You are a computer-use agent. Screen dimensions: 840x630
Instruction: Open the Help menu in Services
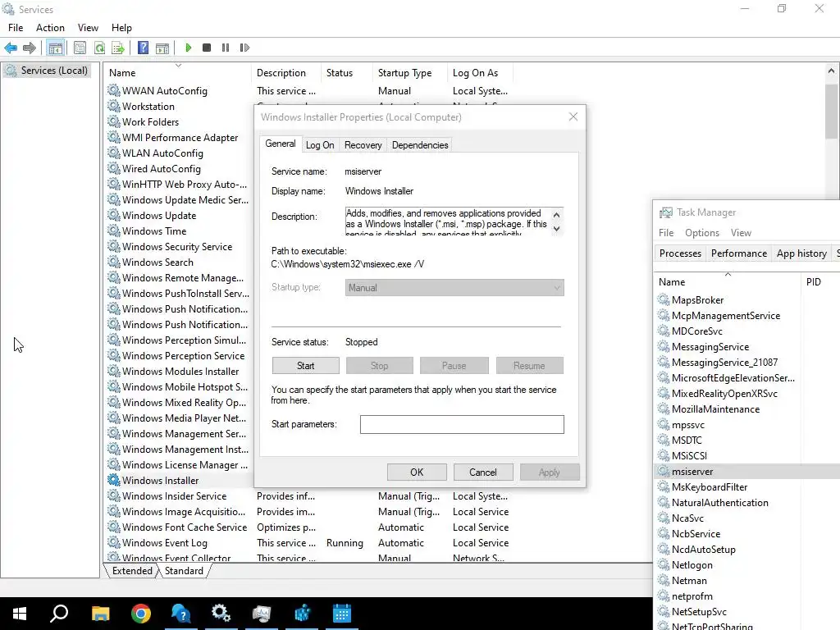(121, 28)
